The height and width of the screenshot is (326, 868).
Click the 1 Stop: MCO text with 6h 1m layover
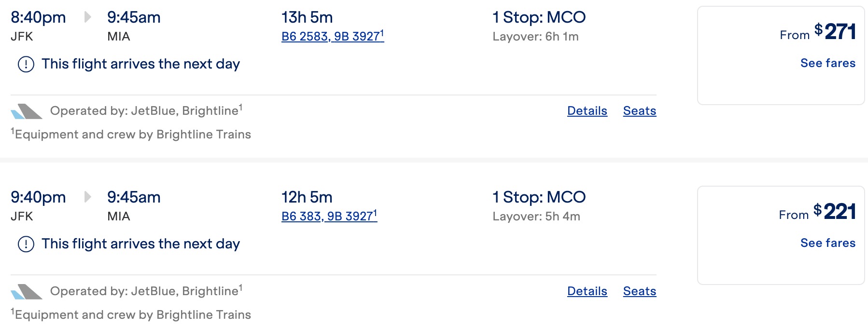[x=539, y=17]
